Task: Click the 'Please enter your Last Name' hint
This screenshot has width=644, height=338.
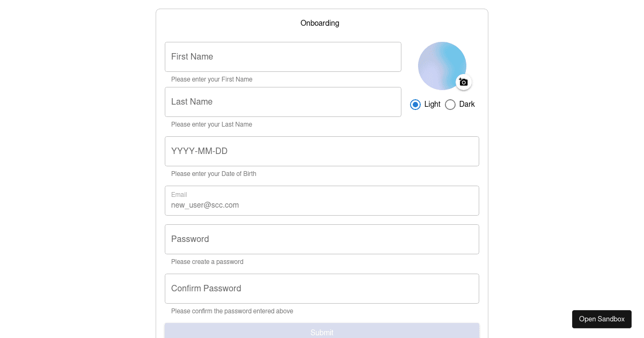Action: tap(211, 124)
